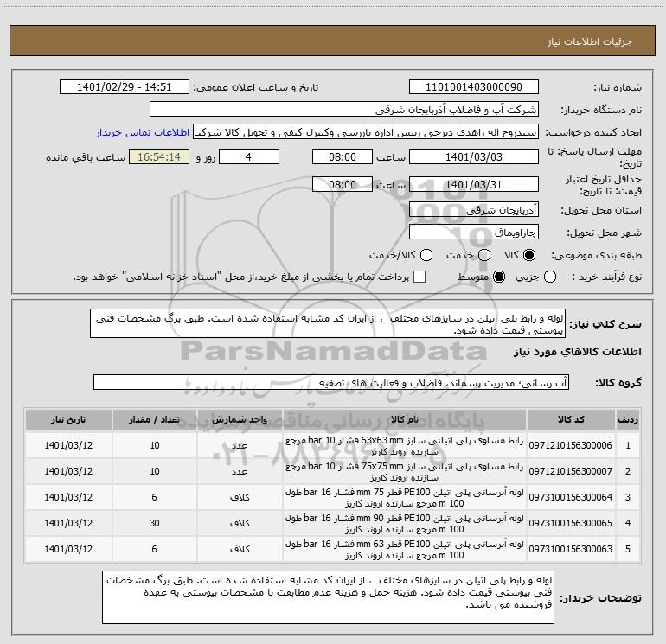Click the 90 mm PE100 pipe item name
This screenshot has width=666, height=644.
pyautogui.click(x=405, y=524)
